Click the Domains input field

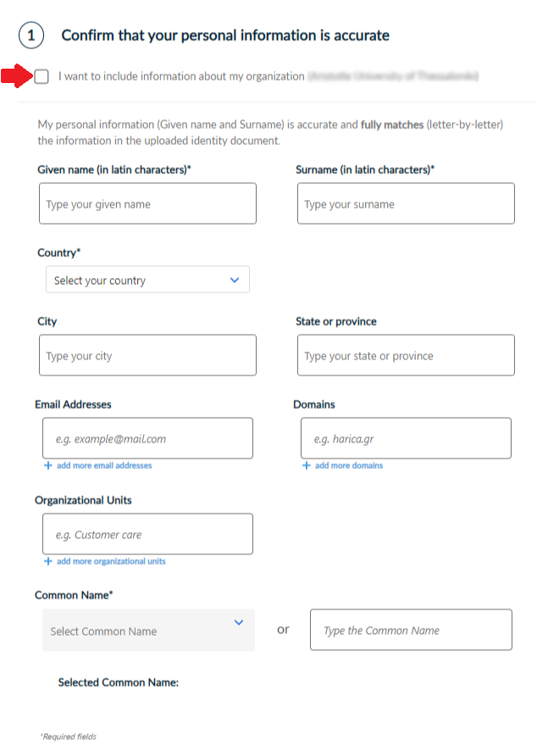coord(405,437)
